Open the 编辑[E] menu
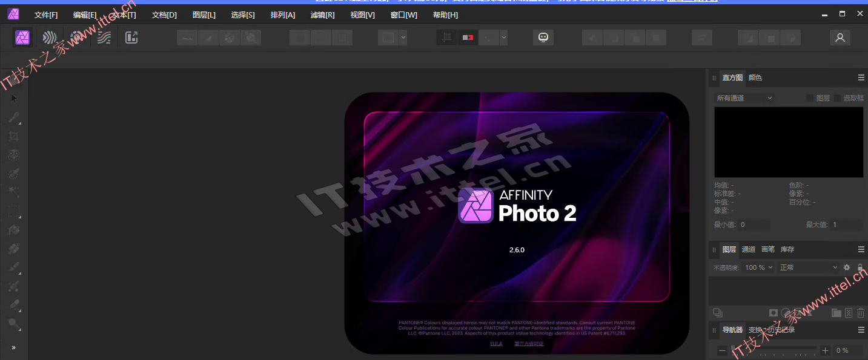The image size is (868, 360). tap(85, 15)
